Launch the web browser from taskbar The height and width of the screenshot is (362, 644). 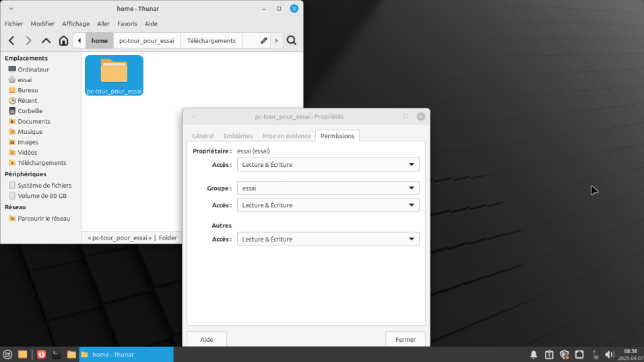point(42,355)
